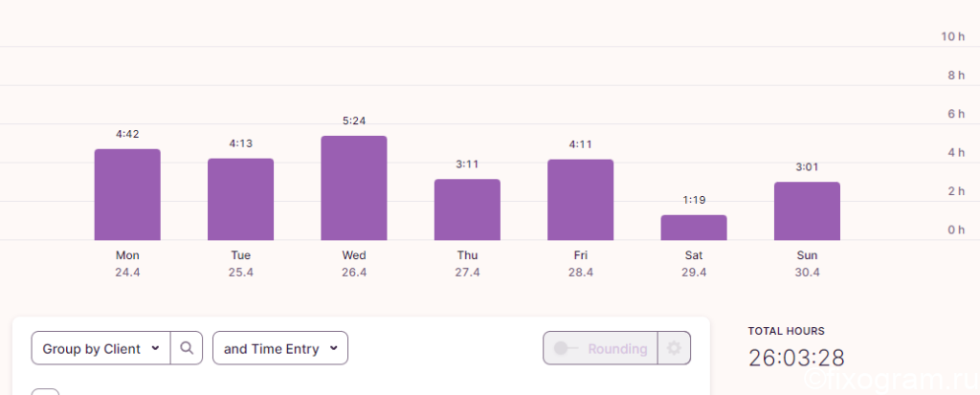Select the Tuesday 4:13 bar
This screenshot has width=980, height=395.
click(x=240, y=199)
